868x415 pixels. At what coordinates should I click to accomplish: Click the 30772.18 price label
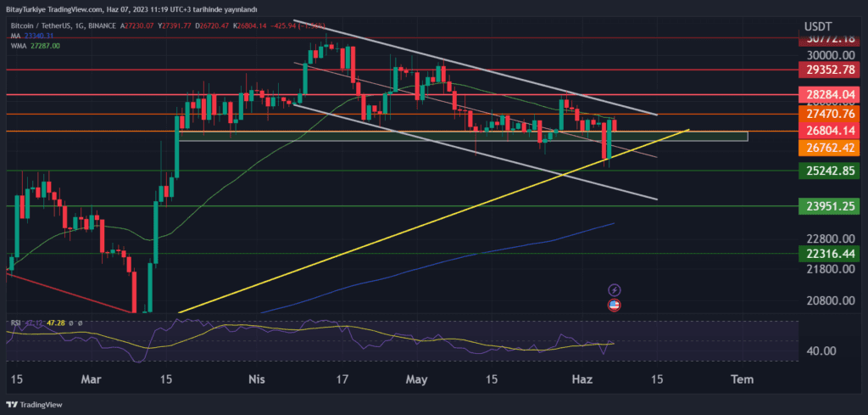[x=829, y=40]
